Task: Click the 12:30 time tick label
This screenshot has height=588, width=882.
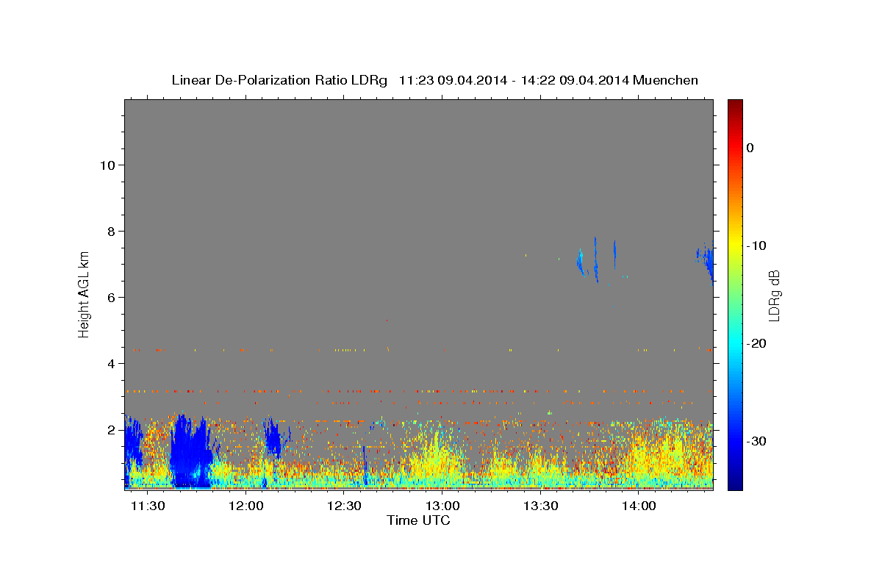Action: click(345, 506)
